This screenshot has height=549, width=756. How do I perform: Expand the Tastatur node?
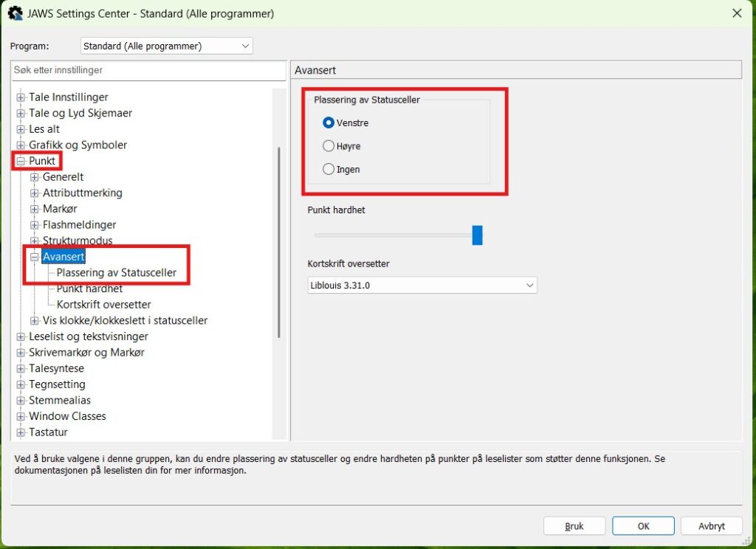coord(21,432)
